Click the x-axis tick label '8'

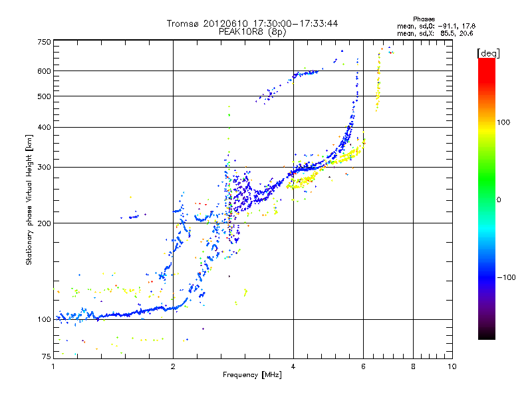pyautogui.click(x=413, y=366)
